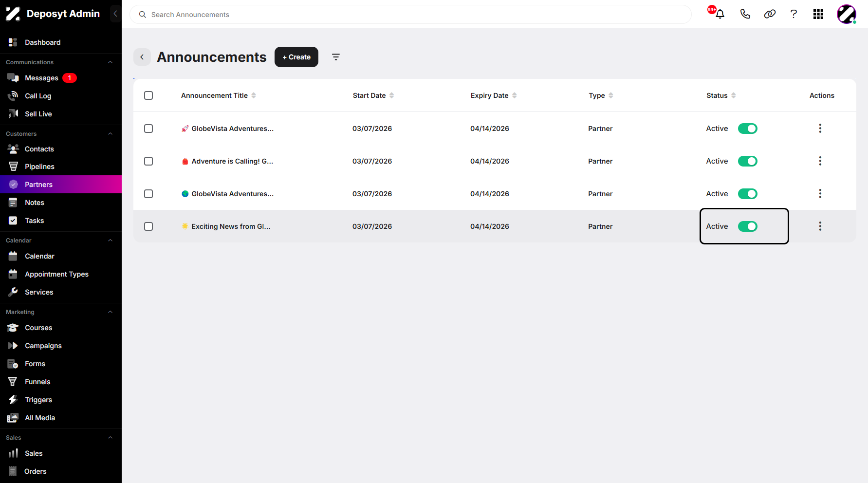Screen dimensions: 868x483
Task: Collapse the Sales section header
Action: pos(111,438)
